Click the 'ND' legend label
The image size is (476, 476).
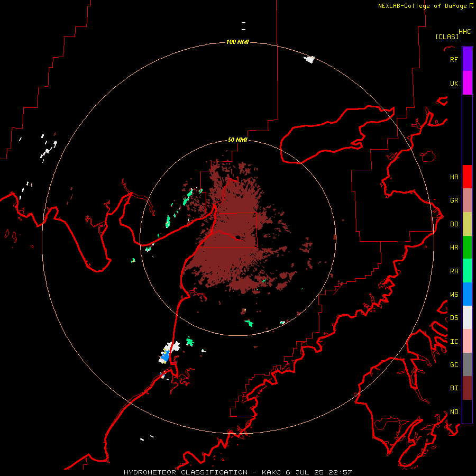[x=454, y=412]
